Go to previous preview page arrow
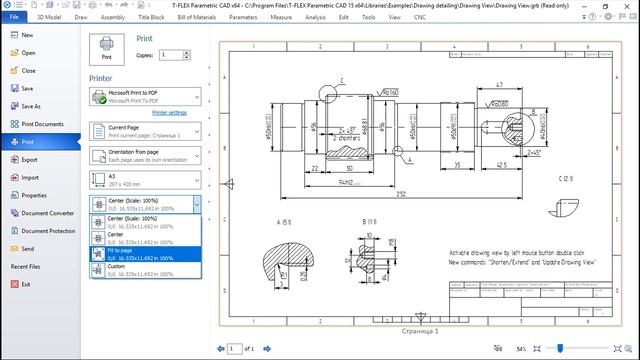This screenshot has width=640, height=360. click(x=221, y=349)
